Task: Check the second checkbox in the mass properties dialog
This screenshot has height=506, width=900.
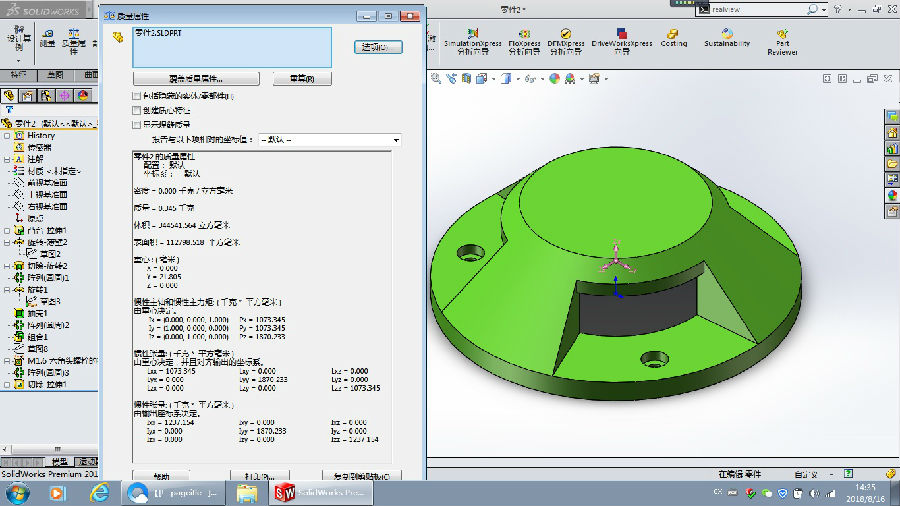Action: click(136, 110)
